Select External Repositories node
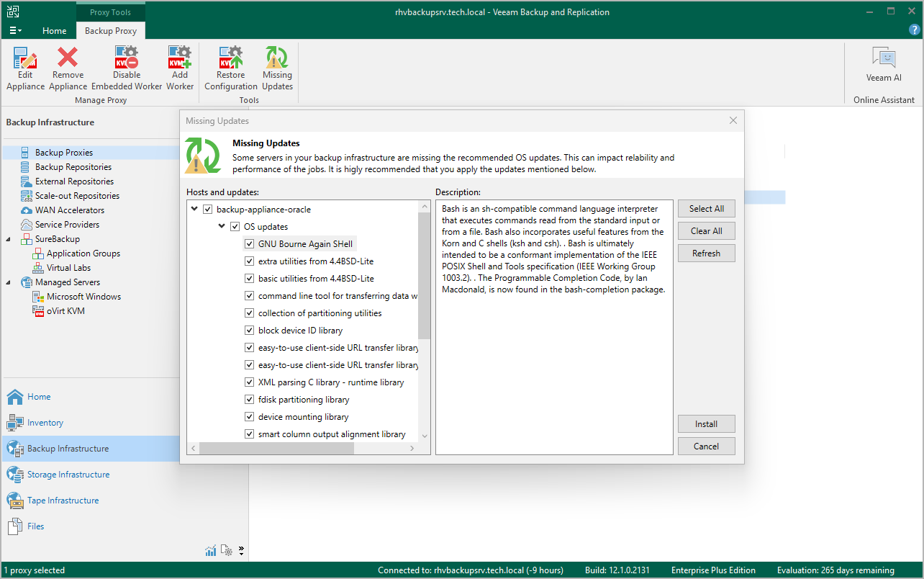 point(74,181)
